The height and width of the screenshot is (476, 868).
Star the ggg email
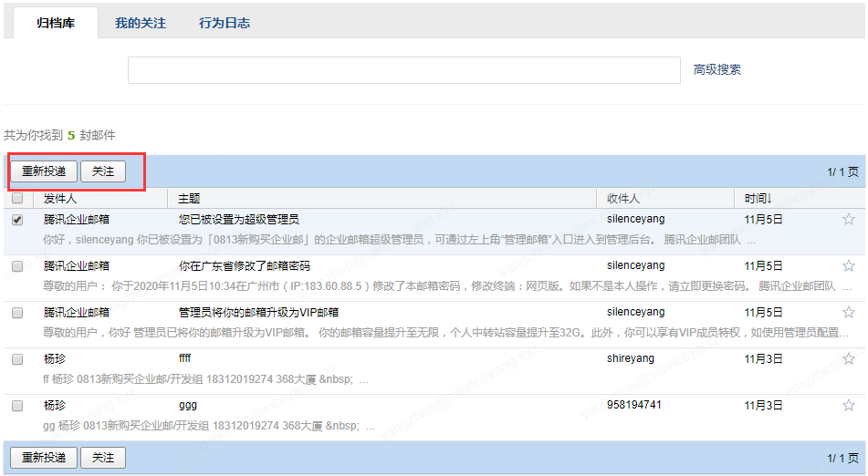tap(848, 405)
